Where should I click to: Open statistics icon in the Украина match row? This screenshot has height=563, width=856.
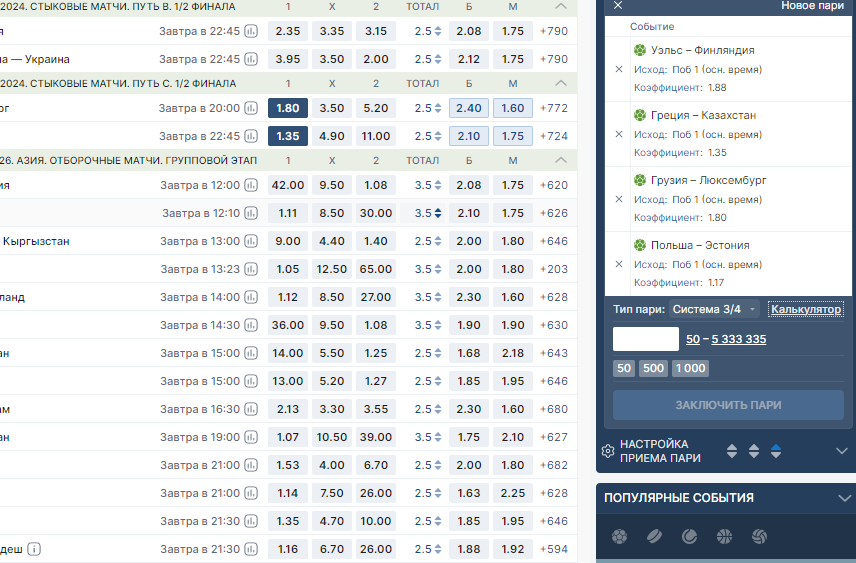coord(251,59)
